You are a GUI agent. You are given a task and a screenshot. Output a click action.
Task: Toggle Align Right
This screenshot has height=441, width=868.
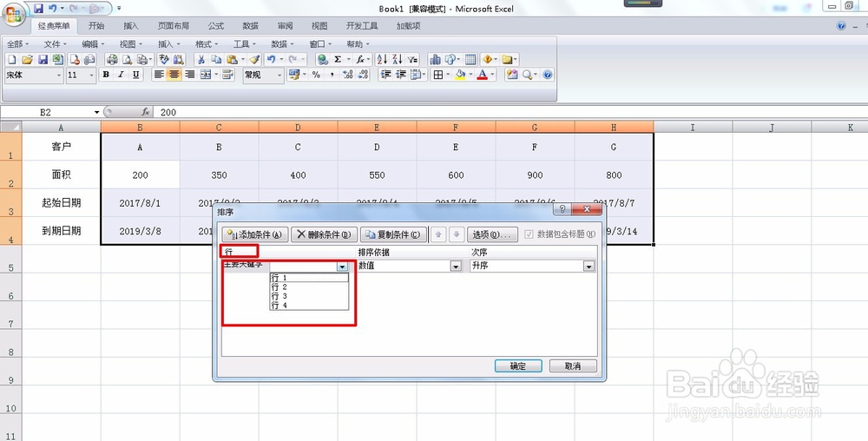coord(190,75)
